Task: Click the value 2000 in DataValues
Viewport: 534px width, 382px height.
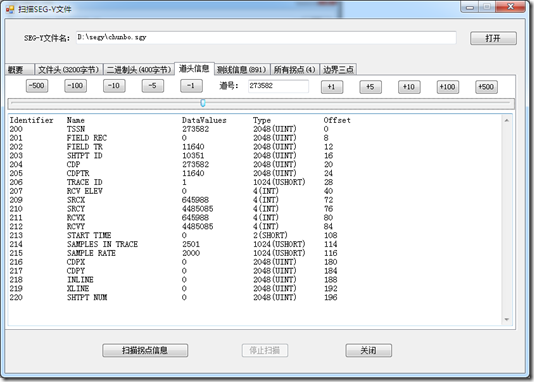Action: pyautogui.click(x=191, y=253)
